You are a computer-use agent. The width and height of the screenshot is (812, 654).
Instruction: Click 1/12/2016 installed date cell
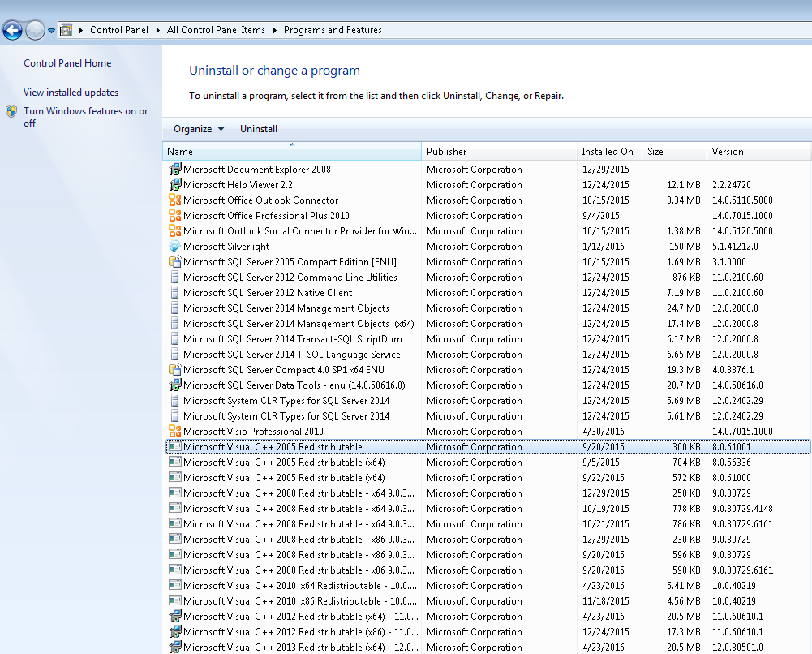604,247
